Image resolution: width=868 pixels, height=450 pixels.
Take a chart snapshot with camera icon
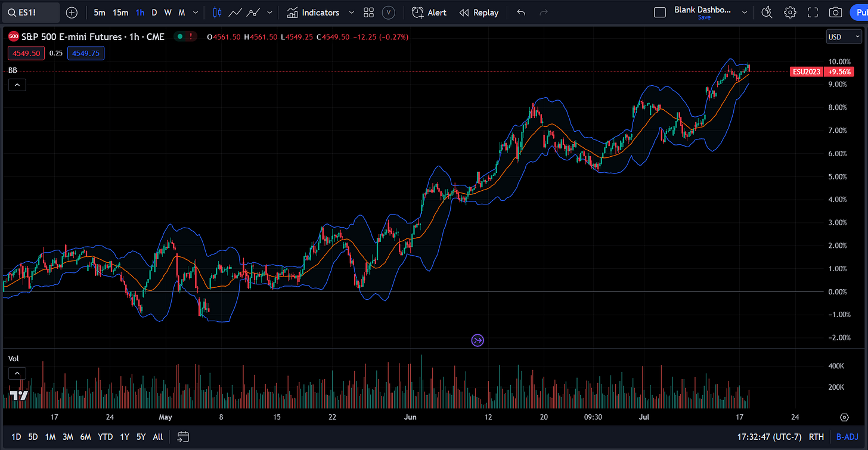(836, 13)
